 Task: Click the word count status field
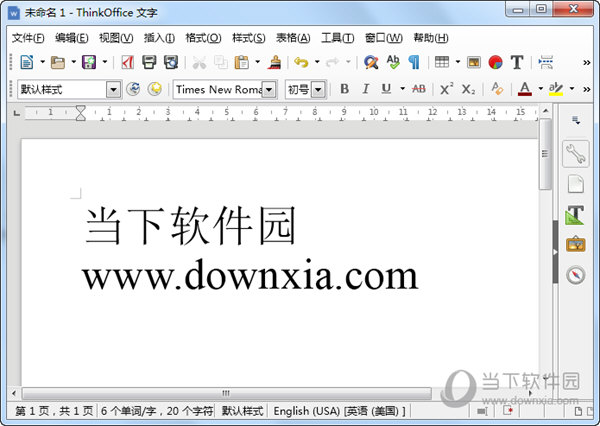click(x=157, y=411)
